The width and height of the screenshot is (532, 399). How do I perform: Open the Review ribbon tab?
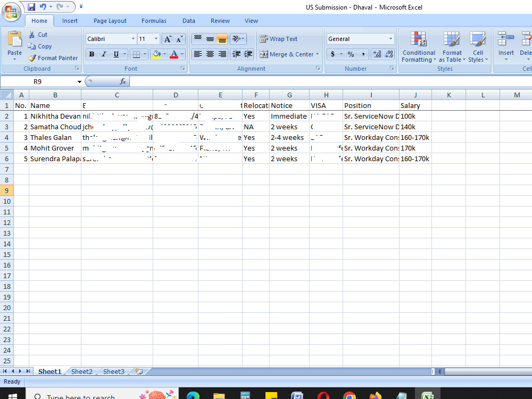tap(220, 21)
